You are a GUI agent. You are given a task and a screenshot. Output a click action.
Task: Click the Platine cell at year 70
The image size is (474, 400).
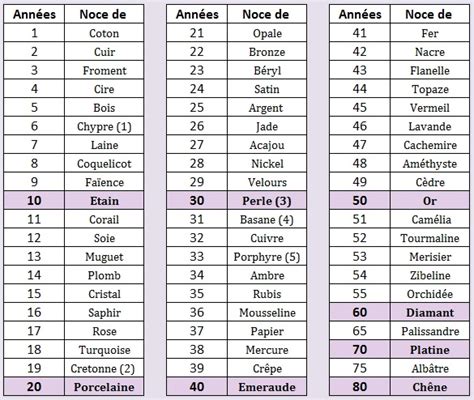(430, 350)
